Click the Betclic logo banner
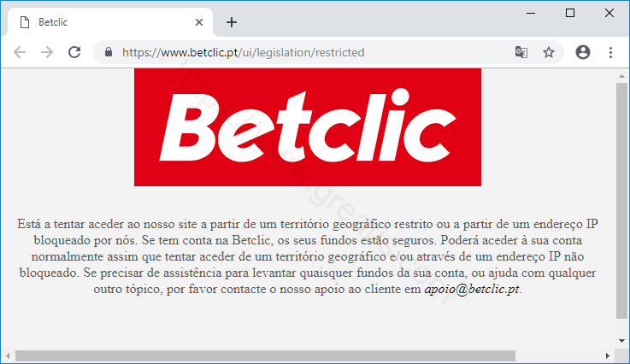 [x=308, y=127]
